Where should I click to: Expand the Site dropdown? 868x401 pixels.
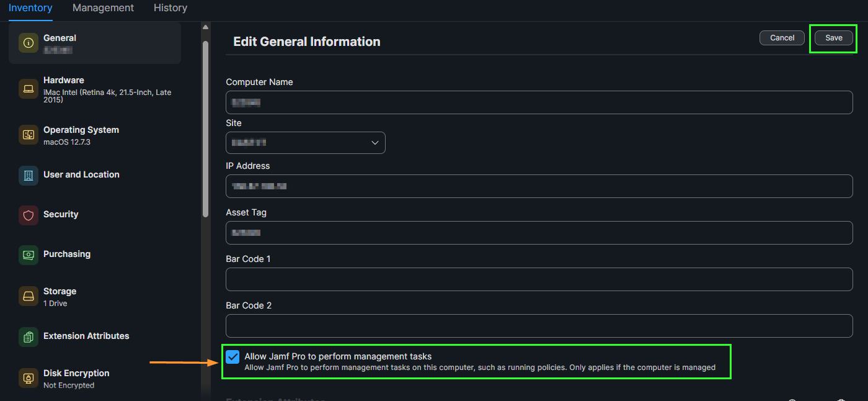point(305,143)
